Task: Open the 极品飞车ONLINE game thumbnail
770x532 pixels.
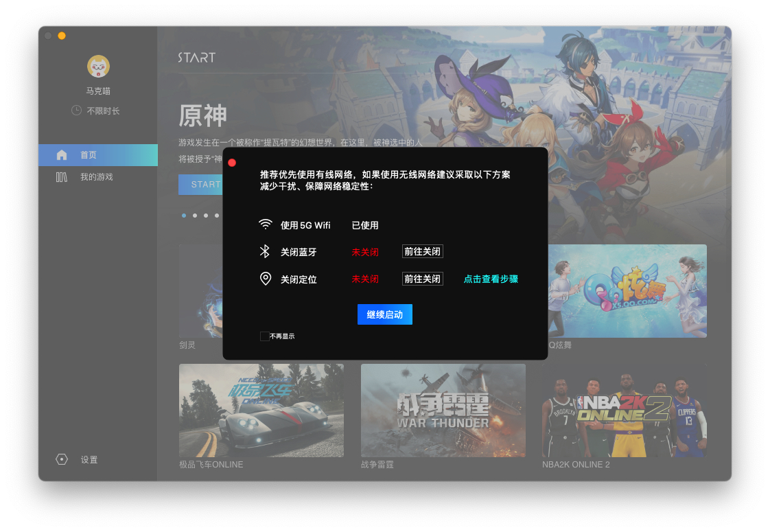Action: 261,410
